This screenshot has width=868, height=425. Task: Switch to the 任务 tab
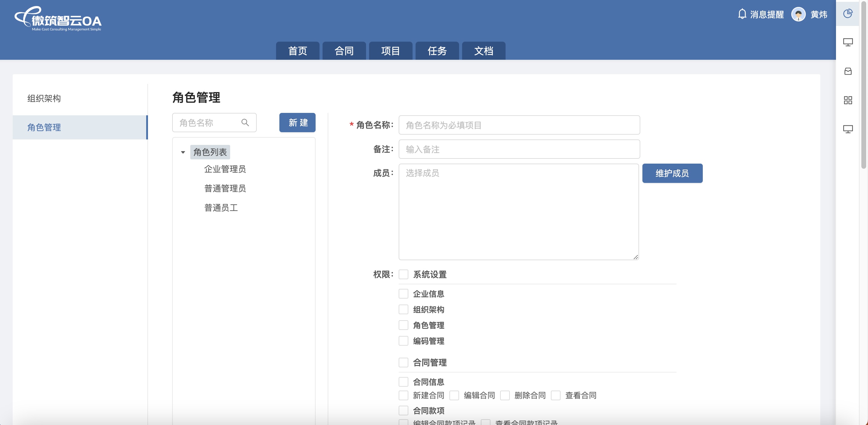(x=437, y=51)
